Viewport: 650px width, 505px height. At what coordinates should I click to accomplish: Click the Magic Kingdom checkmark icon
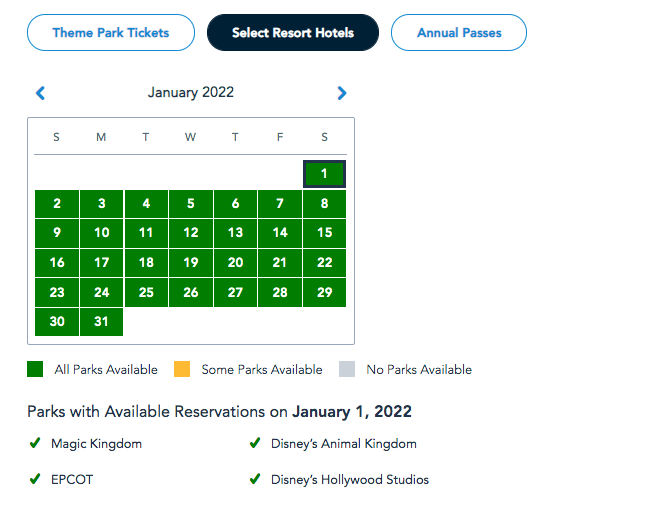pos(35,443)
